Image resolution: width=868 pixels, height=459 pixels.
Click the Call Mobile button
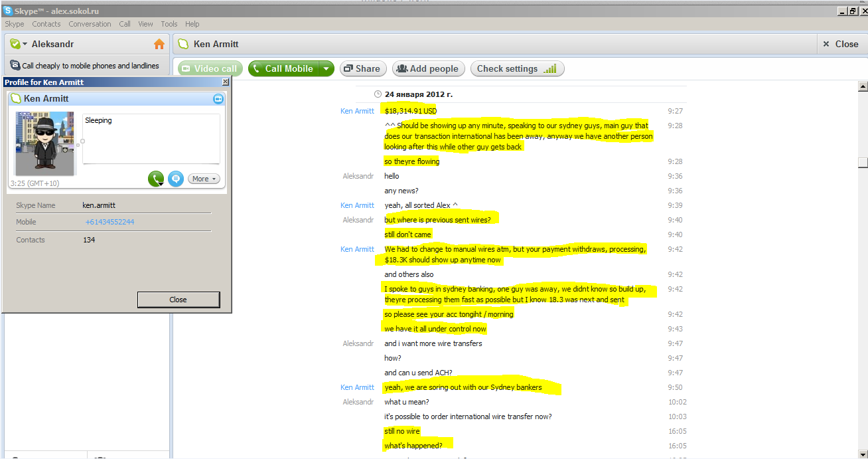283,68
